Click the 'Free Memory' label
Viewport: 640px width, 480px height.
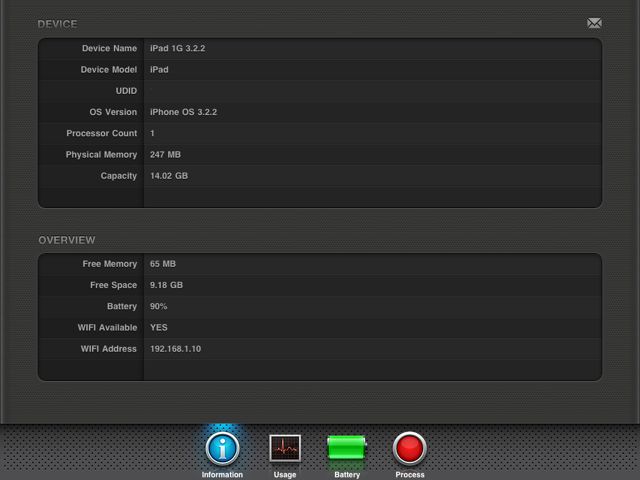[x=110, y=264]
